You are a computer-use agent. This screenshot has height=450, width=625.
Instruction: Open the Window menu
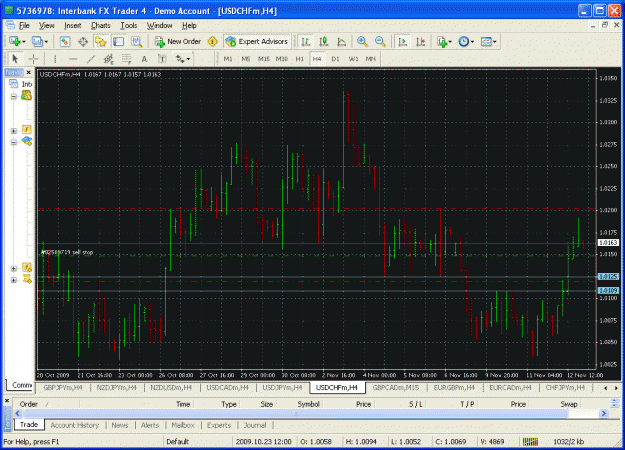click(x=159, y=26)
